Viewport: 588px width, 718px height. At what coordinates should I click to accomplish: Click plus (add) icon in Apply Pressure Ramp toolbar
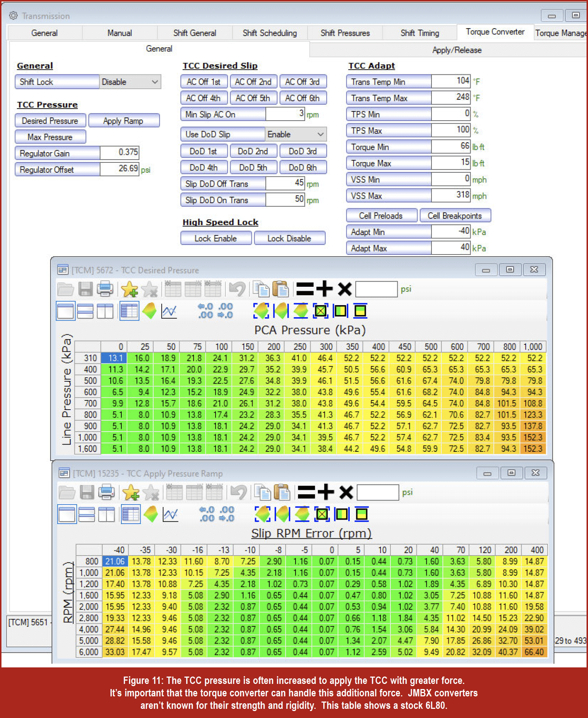tap(326, 492)
